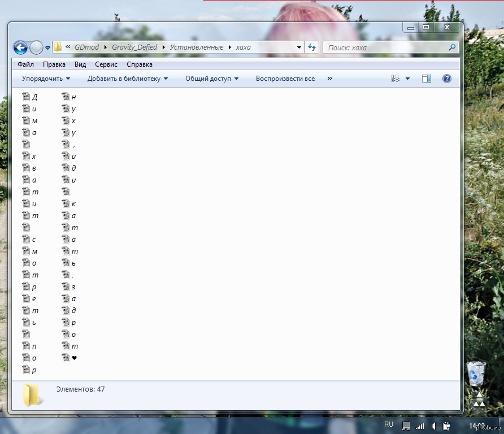
Task: Select the file named з
Action: [x=69, y=287]
